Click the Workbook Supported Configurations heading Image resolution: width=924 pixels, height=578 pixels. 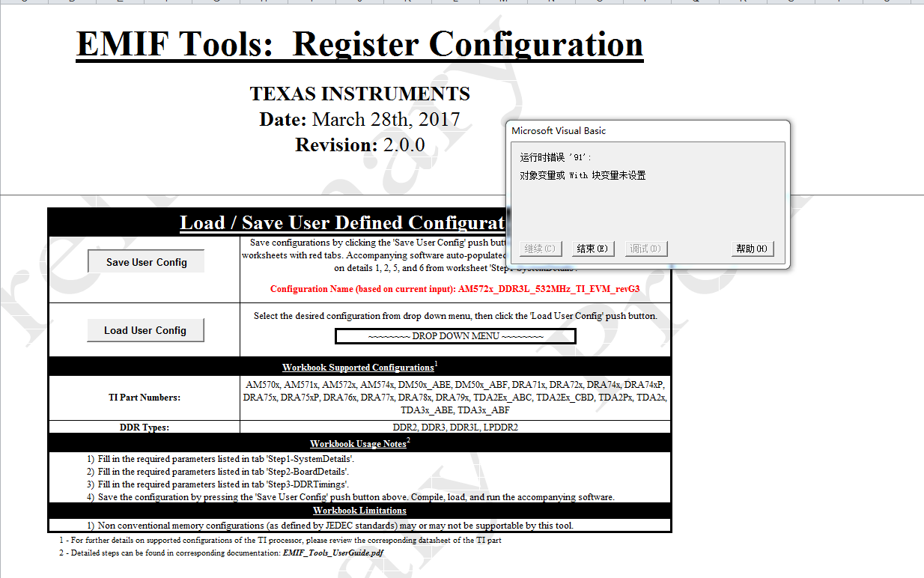(x=359, y=367)
